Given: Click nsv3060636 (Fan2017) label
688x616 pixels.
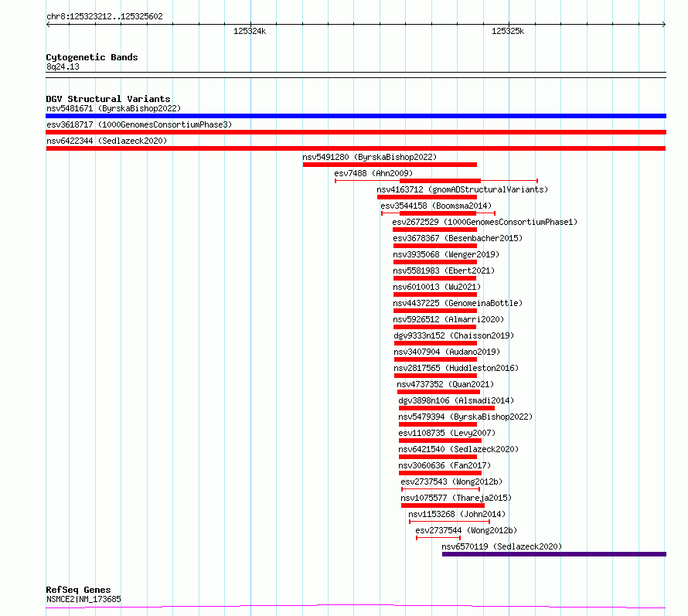Looking at the screenshot, I should click(x=444, y=465).
